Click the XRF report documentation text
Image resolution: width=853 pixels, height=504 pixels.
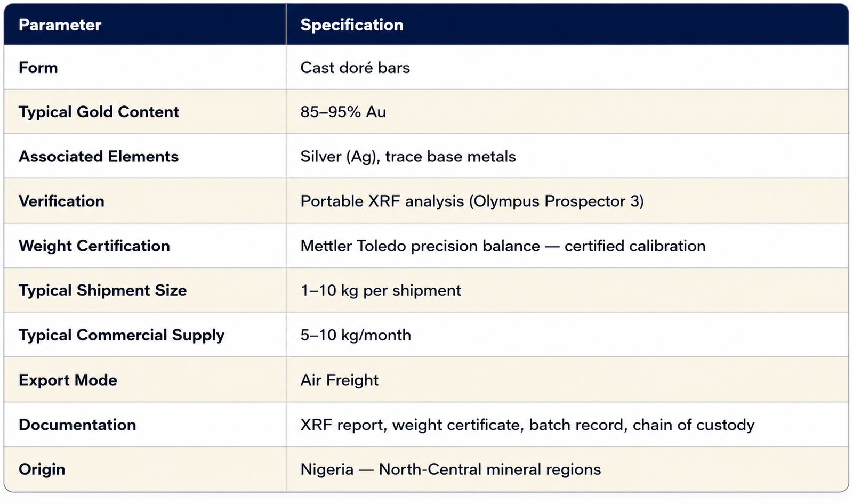point(527,425)
